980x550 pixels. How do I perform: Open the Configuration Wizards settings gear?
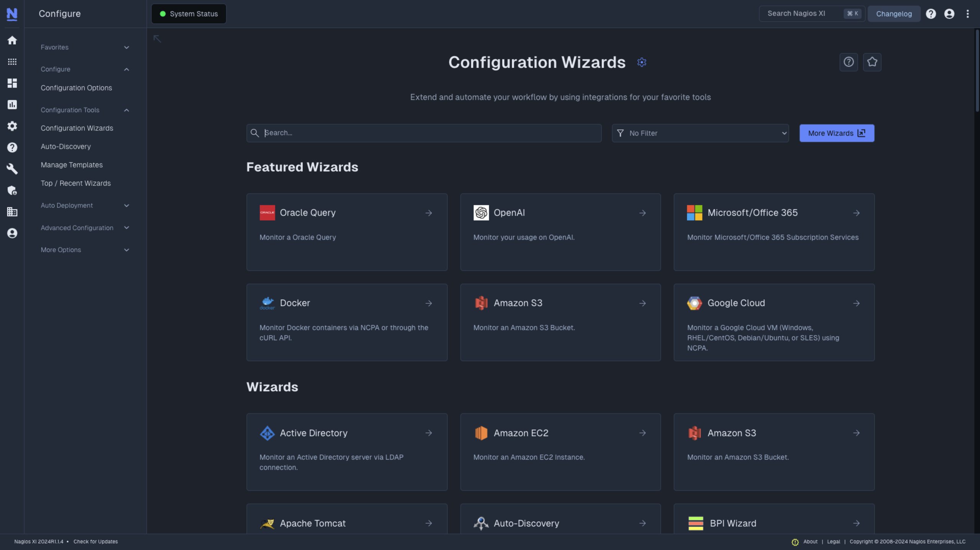pos(642,63)
